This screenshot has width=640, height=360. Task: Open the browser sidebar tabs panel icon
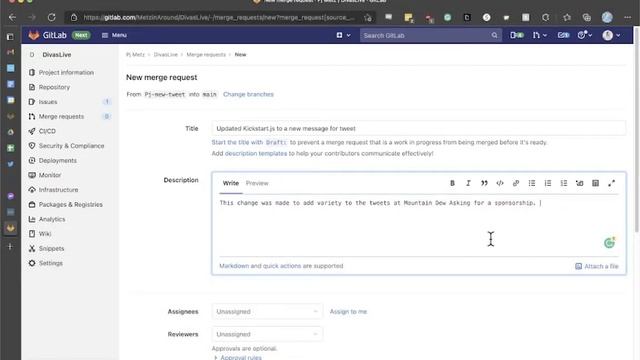[10, 37]
